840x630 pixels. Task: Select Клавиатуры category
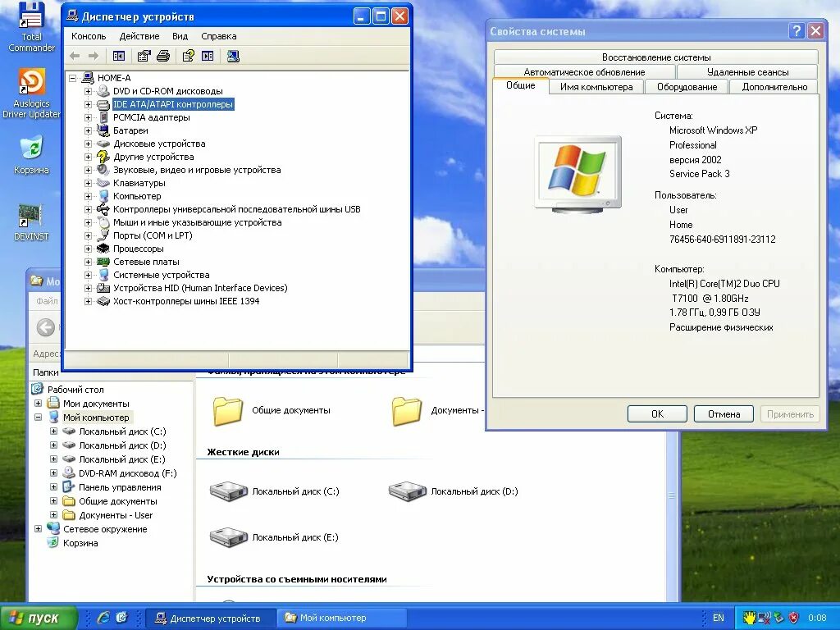pos(139,183)
